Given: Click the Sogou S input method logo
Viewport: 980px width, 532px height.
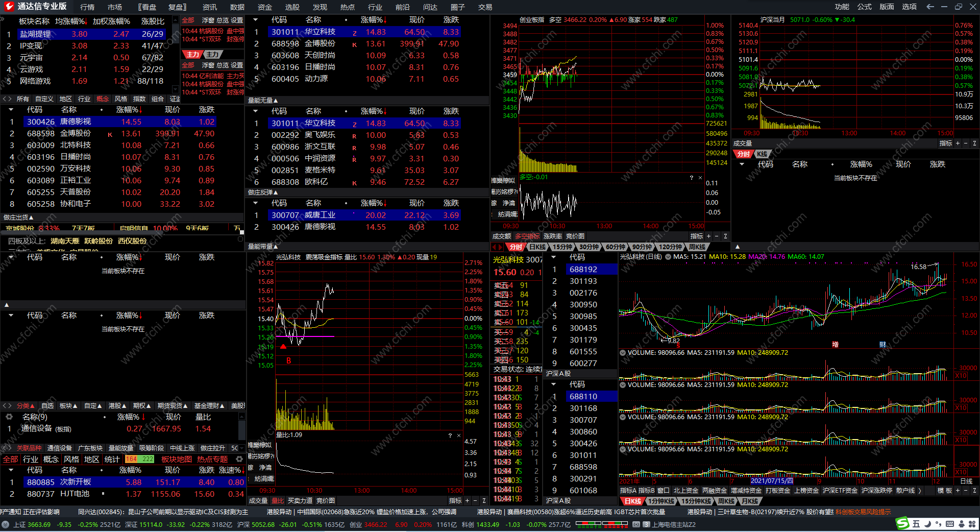Looking at the screenshot, I should click(902, 523).
